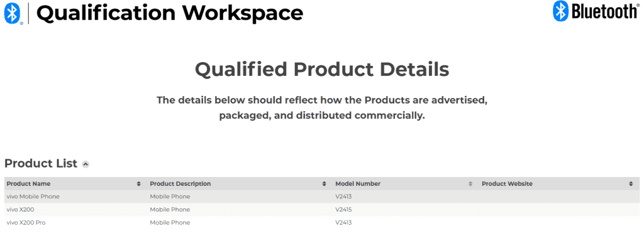Viewport: 644px width, 236px height.
Task: Select the vivo X200 product row
Action: point(322,210)
